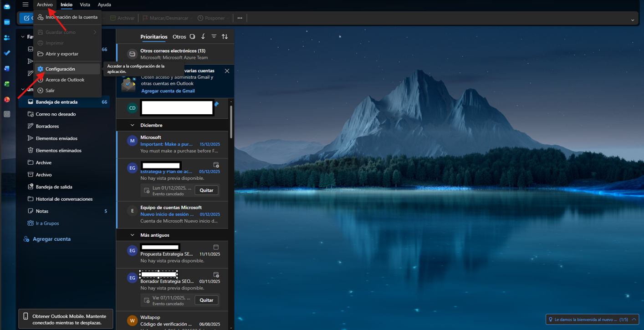Open the To Do checkmark icon
This screenshot has height=330, width=644.
(x=7, y=53)
